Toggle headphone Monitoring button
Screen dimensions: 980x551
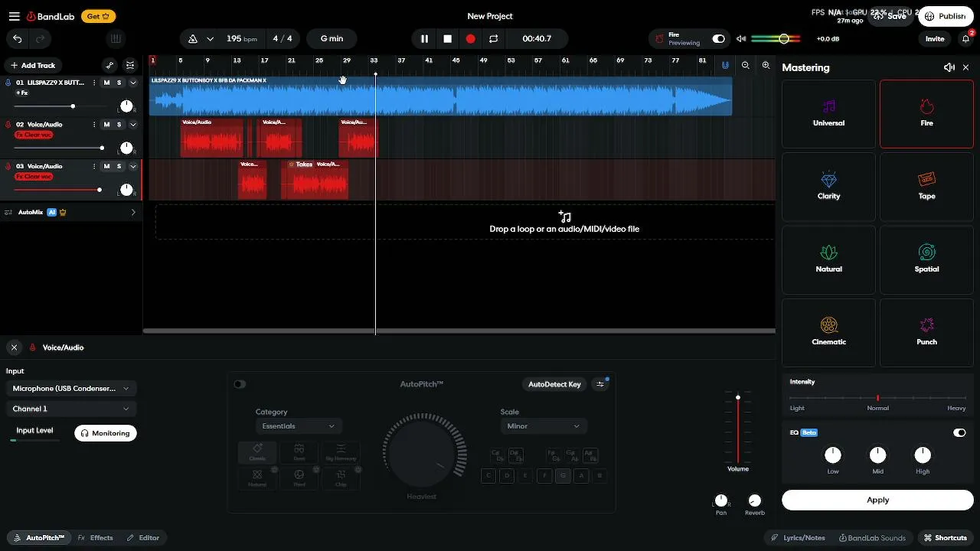point(106,433)
